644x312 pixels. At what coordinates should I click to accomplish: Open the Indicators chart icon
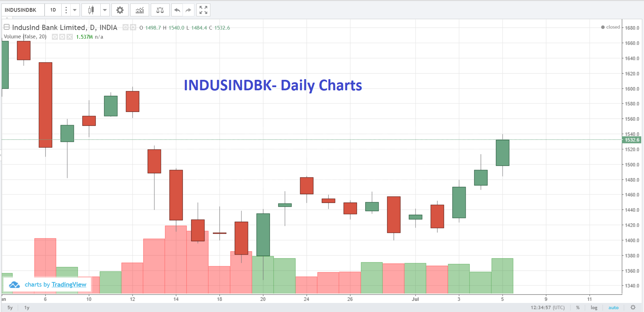pos(140,10)
